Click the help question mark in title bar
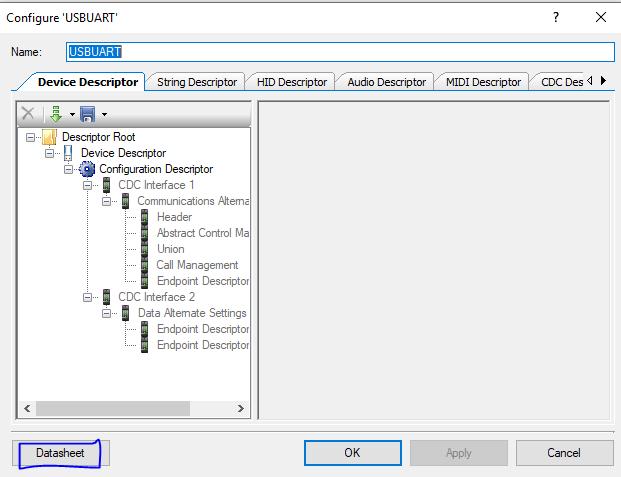621x477 pixels. 555,17
